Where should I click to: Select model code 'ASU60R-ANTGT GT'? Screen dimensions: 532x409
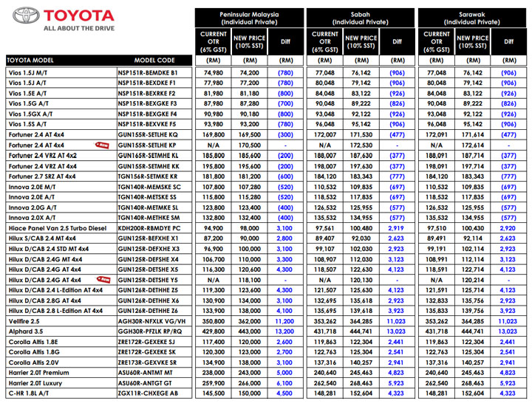[145, 383]
